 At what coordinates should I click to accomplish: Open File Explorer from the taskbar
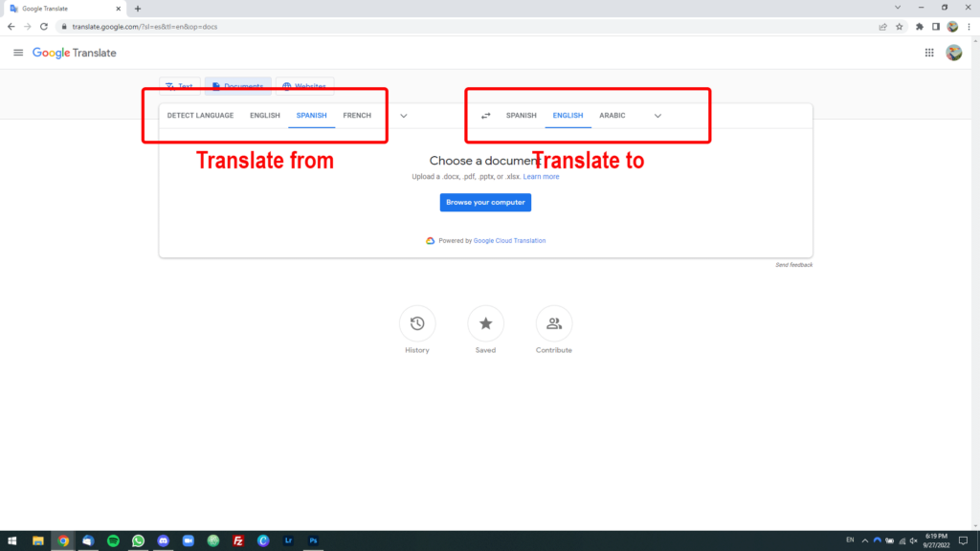[x=38, y=541]
